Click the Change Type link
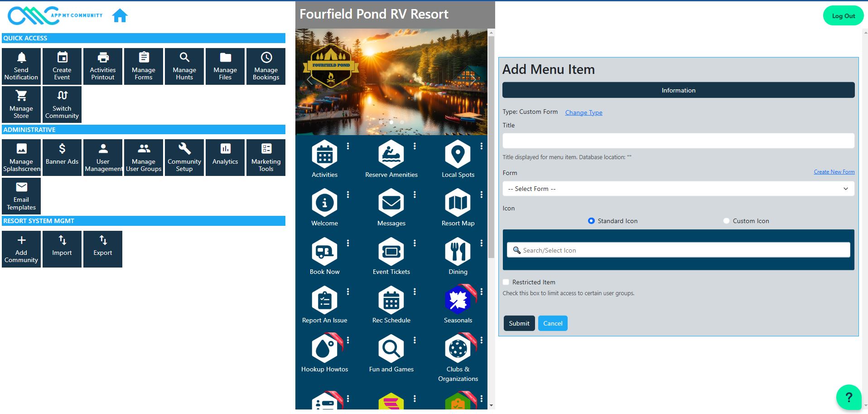Image resolution: width=868 pixels, height=414 pixels. pyautogui.click(x=583, y=112)
